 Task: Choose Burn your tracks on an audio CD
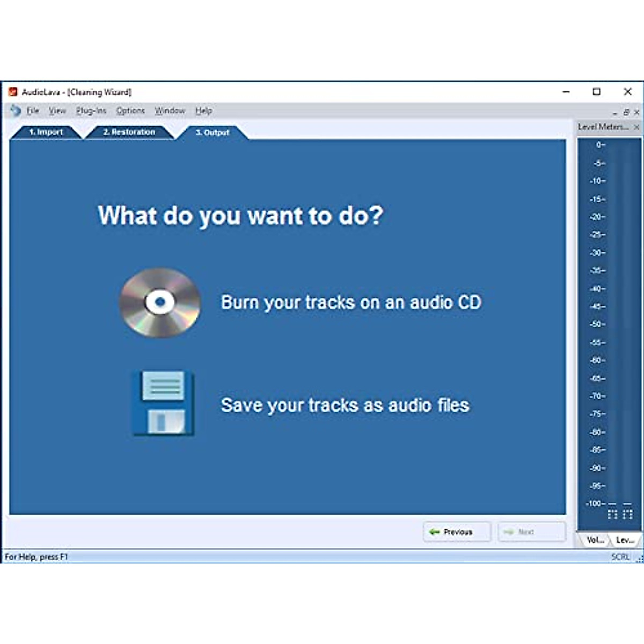pos(351,303)
